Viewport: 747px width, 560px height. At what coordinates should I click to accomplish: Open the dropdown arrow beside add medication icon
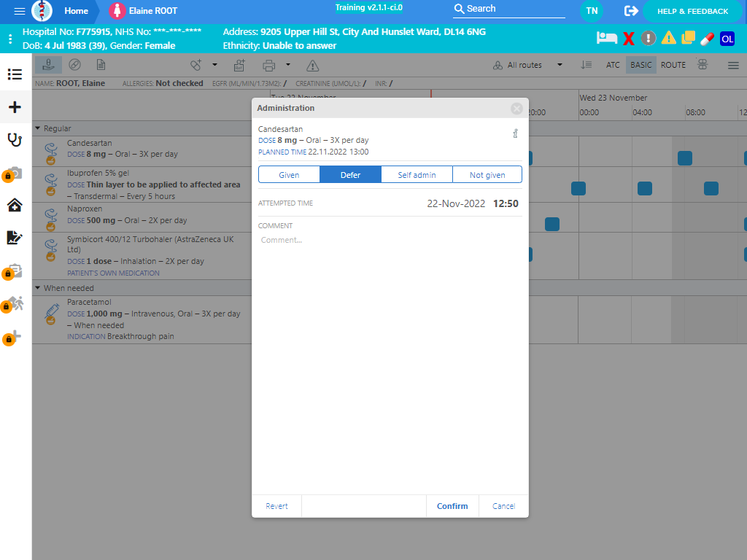(214, 65)
